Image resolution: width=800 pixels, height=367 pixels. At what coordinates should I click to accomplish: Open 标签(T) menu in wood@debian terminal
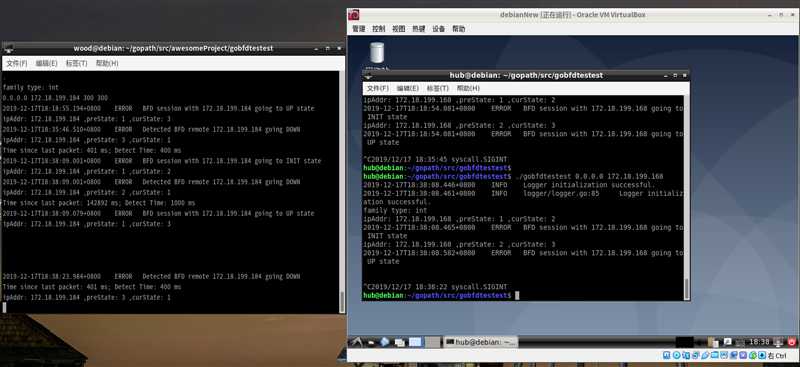click(77, 63)
